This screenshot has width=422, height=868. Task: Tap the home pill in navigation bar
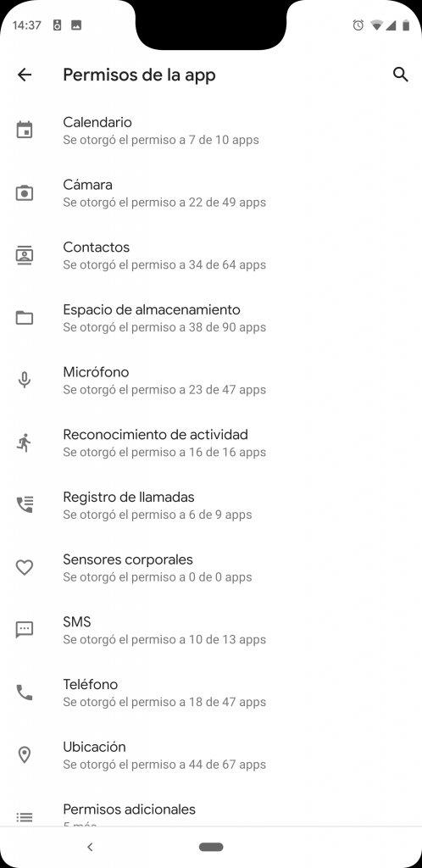[211, 847]
